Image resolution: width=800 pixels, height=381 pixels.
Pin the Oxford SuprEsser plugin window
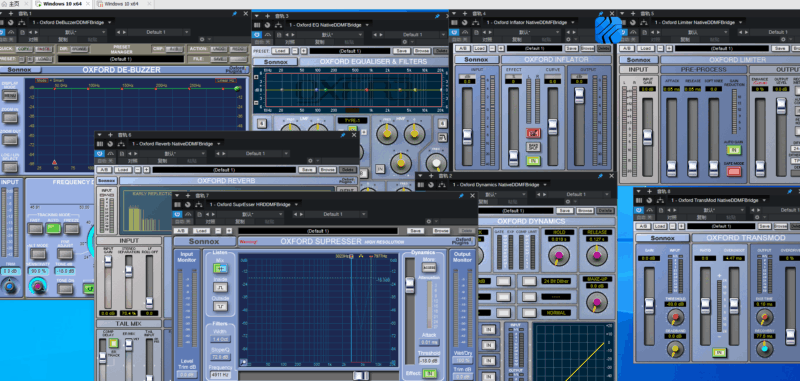(x=461, y=195)
